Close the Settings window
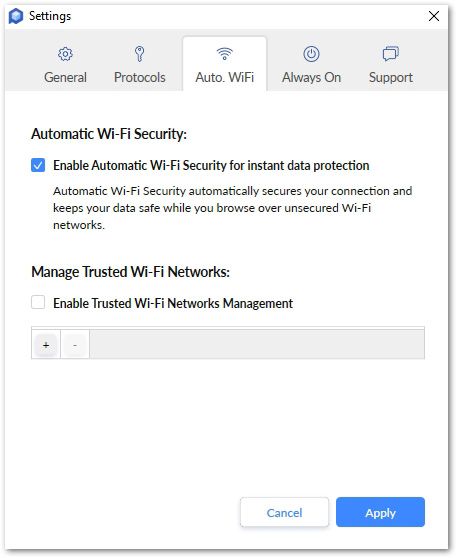Image resolution: width=457 pixels, height=558 pixels. click(x=434, y=16)
